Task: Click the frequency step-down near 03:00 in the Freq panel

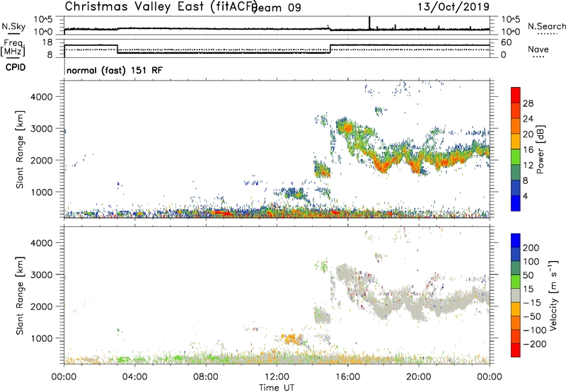Action: [117, 49]
